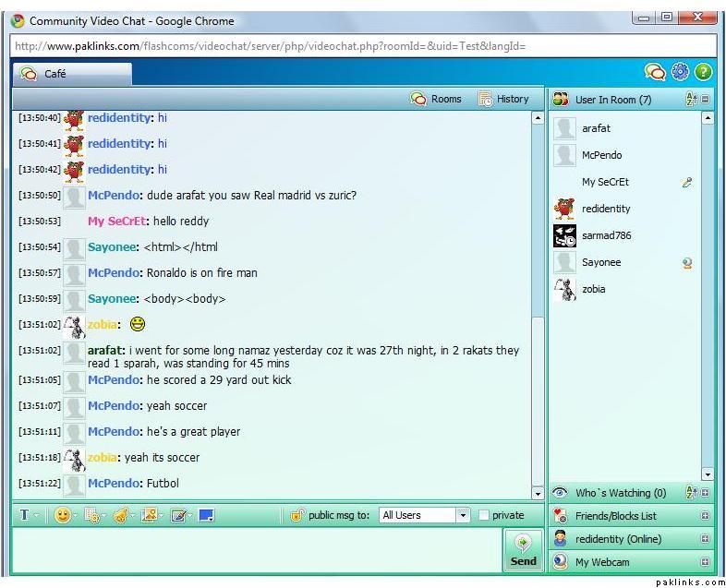This screenshot has width=726, height=588.
Task: Open the settings gear at top right
Action: point(680,72)
